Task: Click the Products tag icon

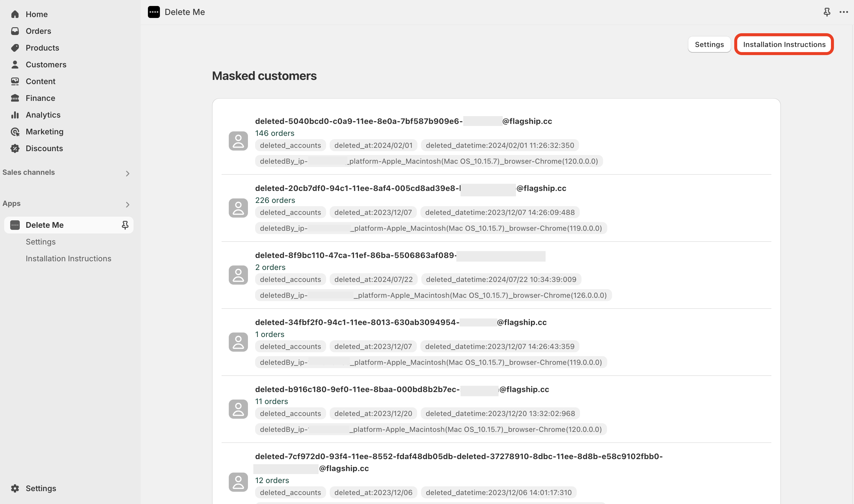Action: 15,48
